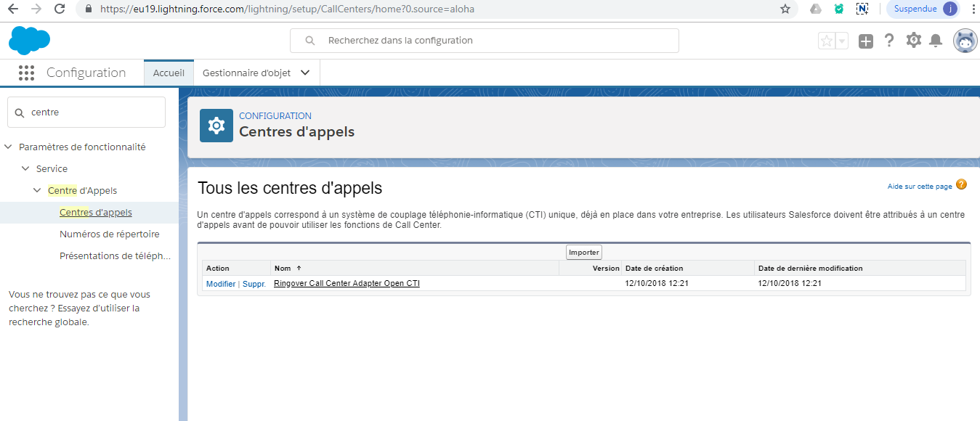Click the Favorites star icon in Salesforce header
Screen dimensions: 980x421
click(x=826, y=41)
